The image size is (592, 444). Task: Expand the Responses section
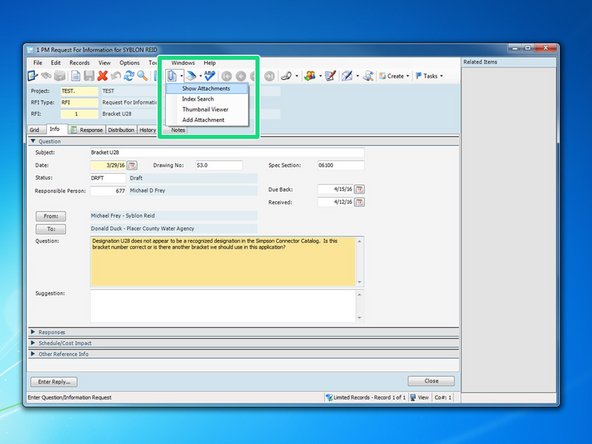point(33,332)
